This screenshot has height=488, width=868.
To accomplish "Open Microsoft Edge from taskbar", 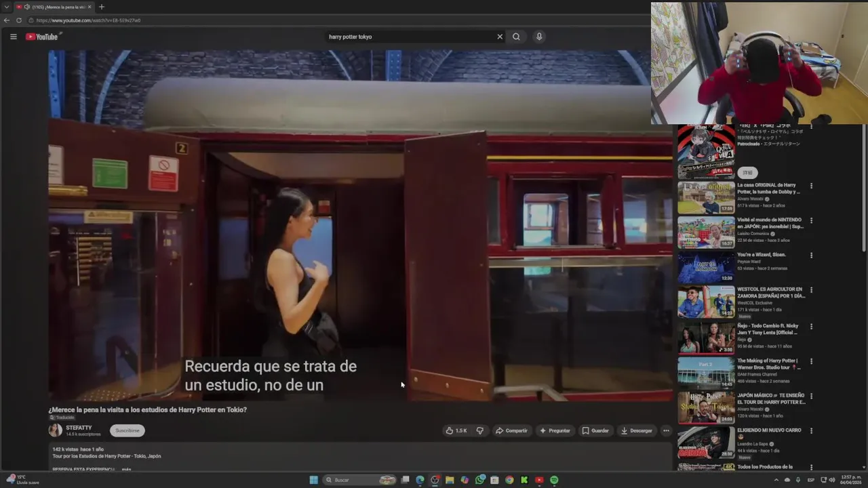I will pyautogui.click(x=420, y=480).
